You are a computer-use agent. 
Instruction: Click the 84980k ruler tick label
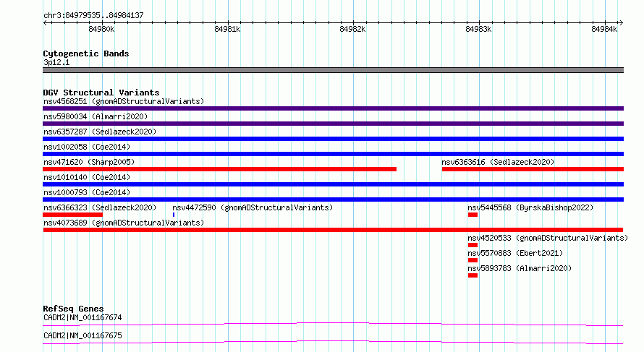click(101, 29)
